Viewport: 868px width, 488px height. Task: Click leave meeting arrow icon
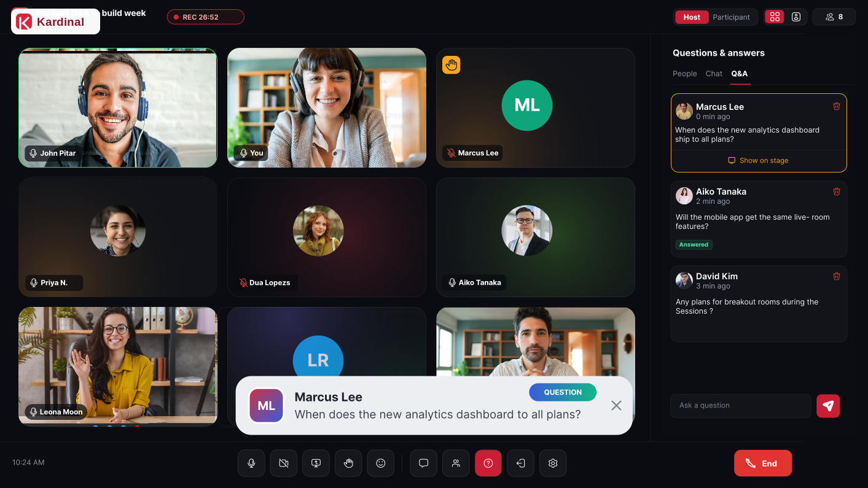520,463
